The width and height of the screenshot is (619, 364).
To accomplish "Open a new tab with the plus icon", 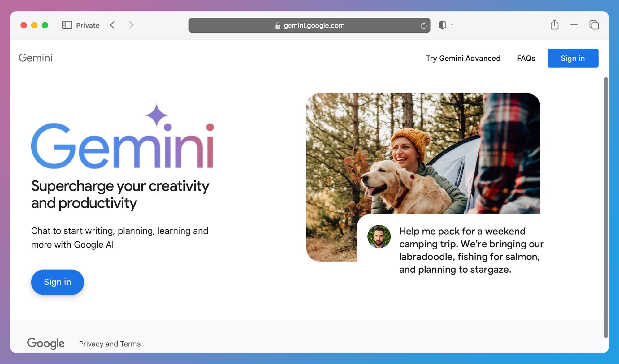I will (574, 25).
